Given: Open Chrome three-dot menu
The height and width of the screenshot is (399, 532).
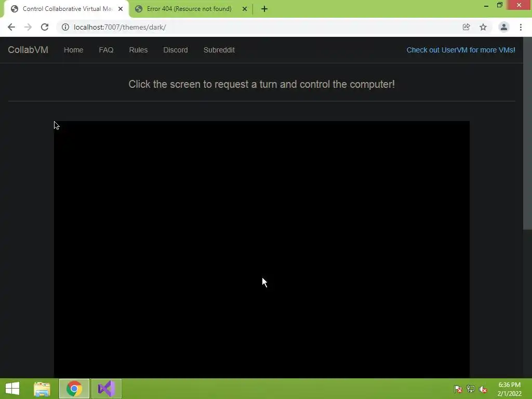Looking at the screenshot, I should tap(521, 27).
